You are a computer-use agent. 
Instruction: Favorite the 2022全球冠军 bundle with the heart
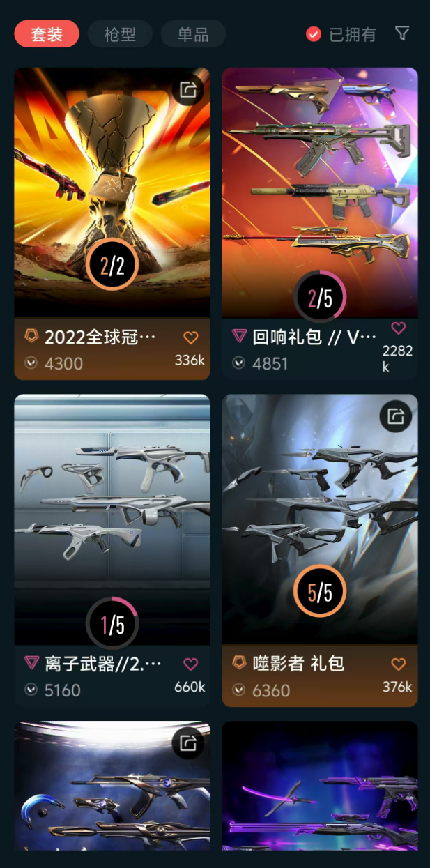click(191, 338)
